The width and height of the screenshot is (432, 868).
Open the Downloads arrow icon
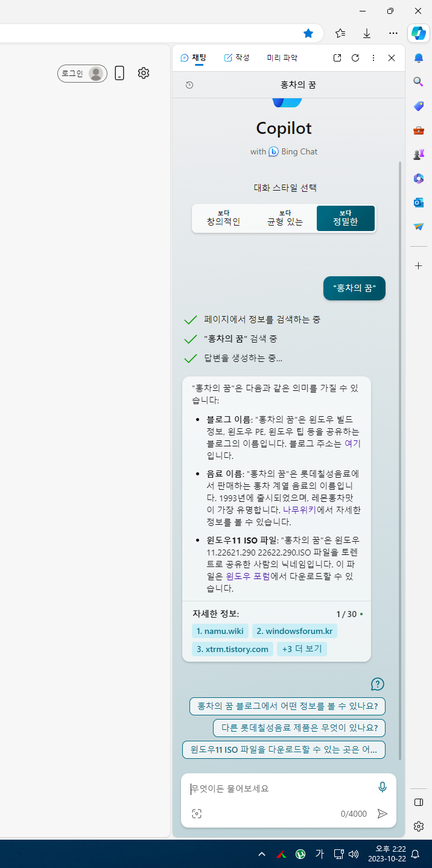coord(367,33)
